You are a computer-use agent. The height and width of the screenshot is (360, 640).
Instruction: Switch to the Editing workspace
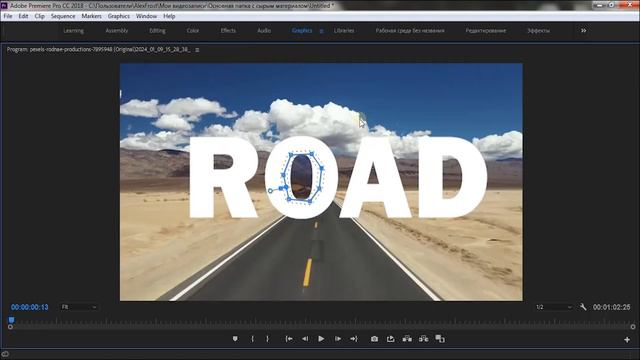click(157, 31)
